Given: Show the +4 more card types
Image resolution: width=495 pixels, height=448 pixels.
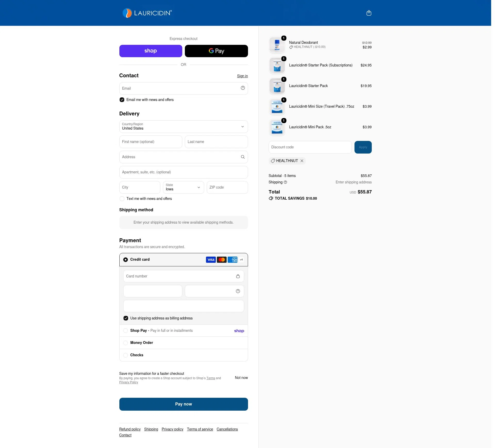Looking at the screenshot, I should 241,260.
